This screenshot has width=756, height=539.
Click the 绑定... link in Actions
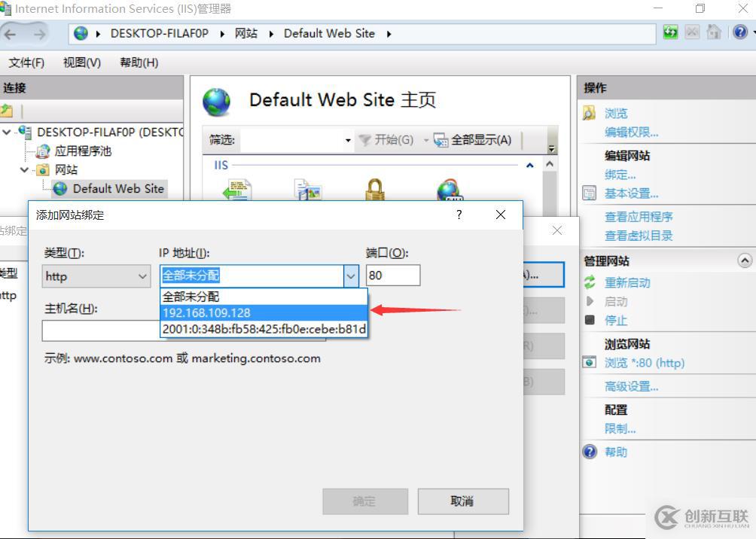point(620,175)
